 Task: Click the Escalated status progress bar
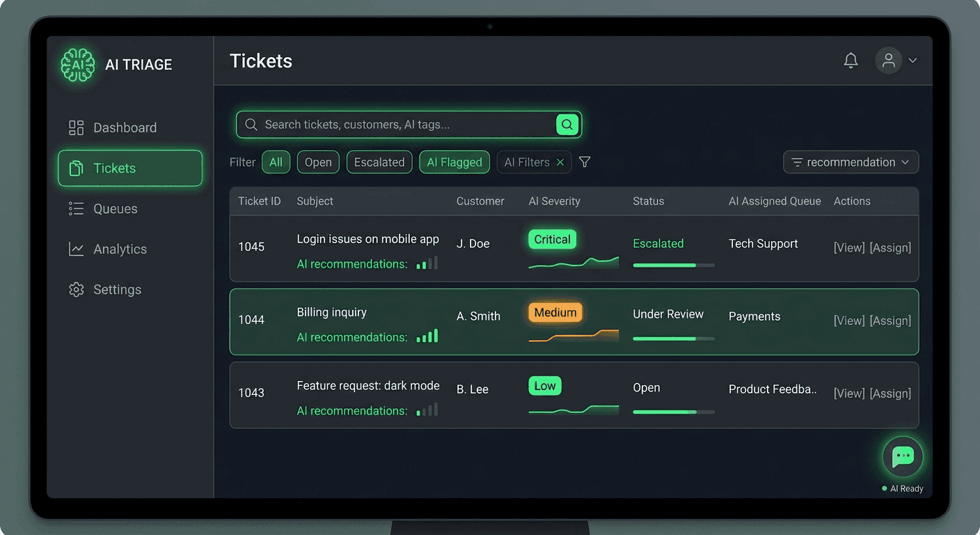(x=674, y=265)
